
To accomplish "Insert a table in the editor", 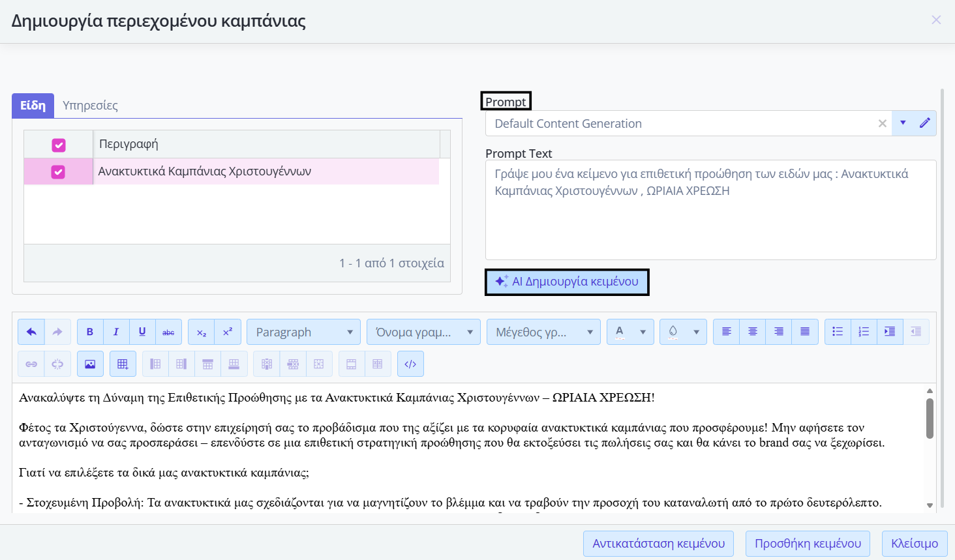I will tap(123, 364).
